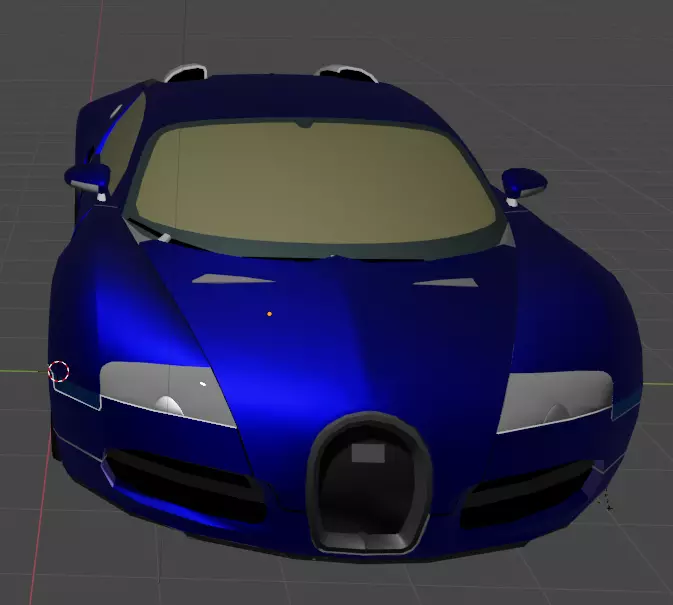Screen dimensions: 673x605
Task: Select the other roof air scoop
Action: (346, 73)
